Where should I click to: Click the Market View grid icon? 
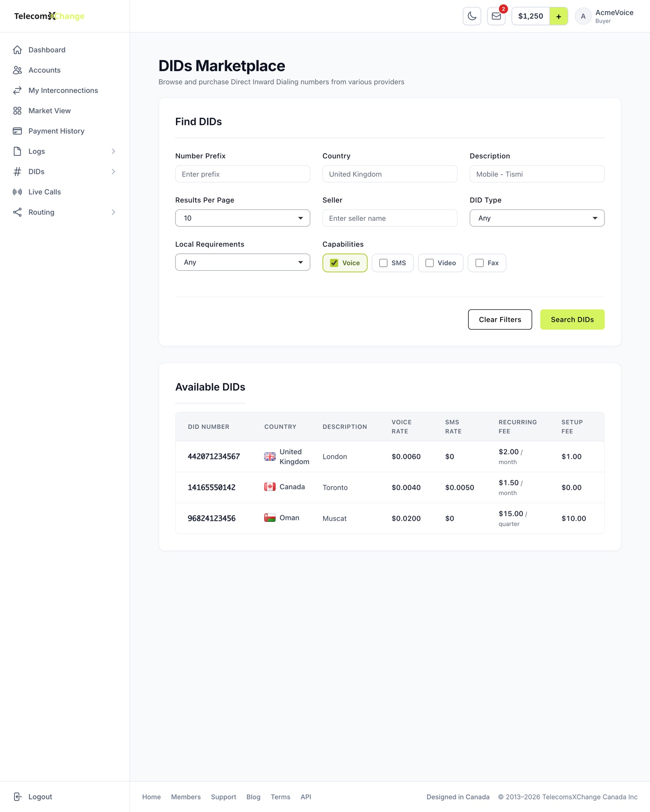tap(17, 111)
